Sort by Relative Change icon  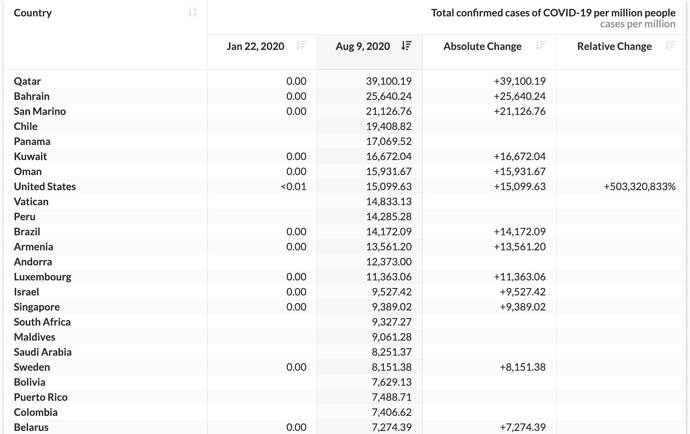pos(670,45)
